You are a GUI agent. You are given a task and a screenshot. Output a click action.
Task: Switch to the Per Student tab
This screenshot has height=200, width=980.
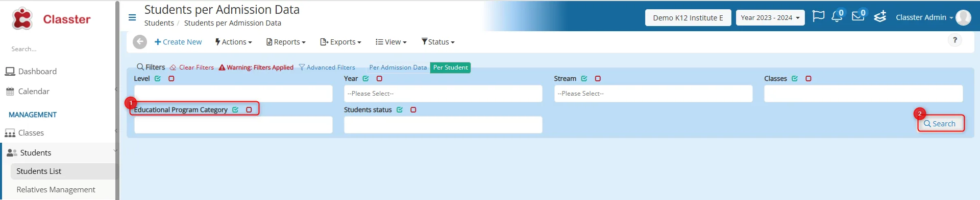(450, 68)
